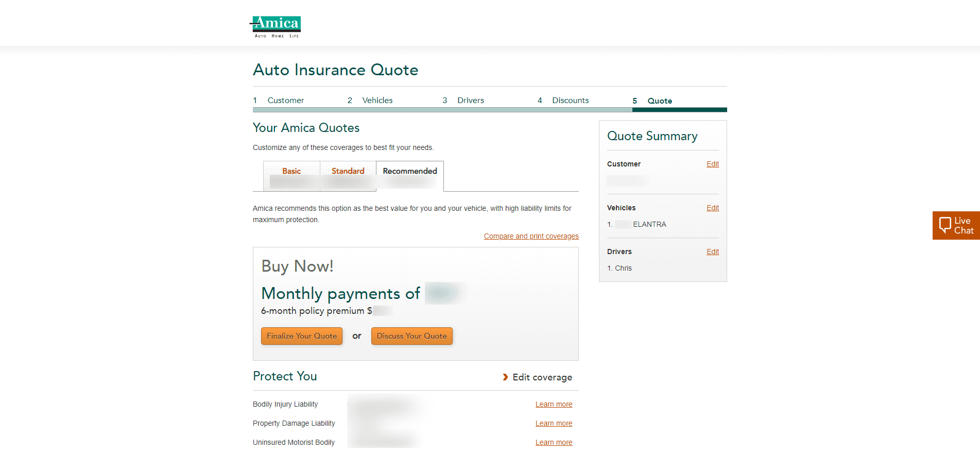Click the 'Quote Summary' heading
Viewport: 980px width, 451px height.
[652, 136]
